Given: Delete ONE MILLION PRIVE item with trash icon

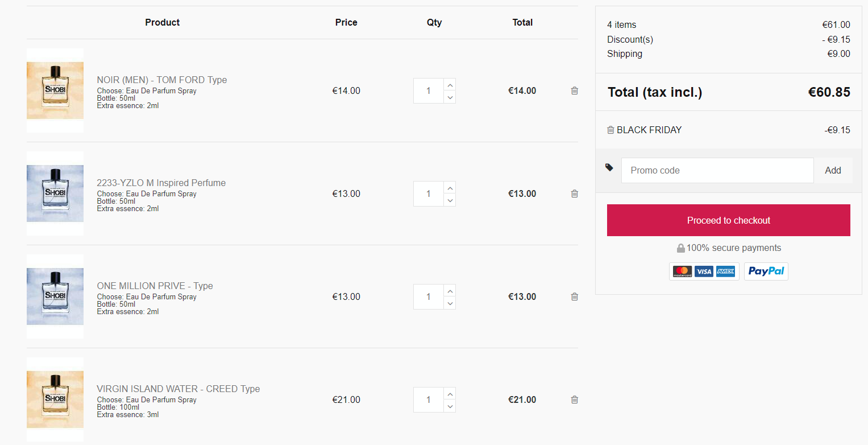Looking at the screenshot, I should 574,296.
